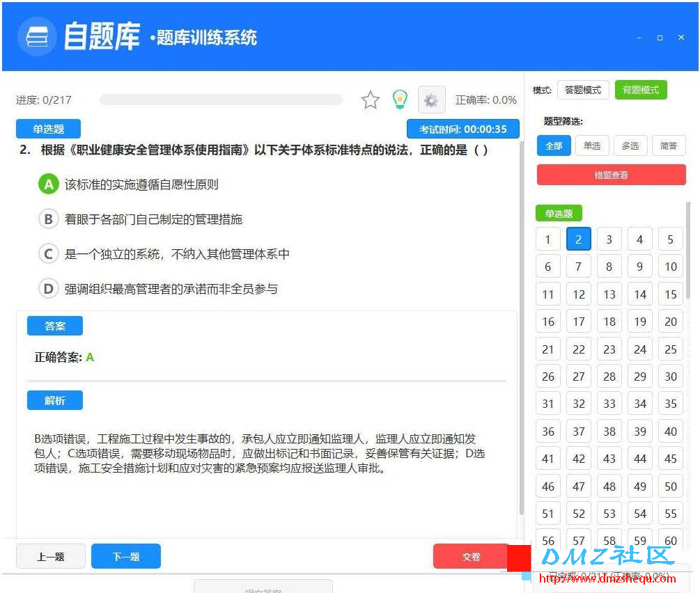The image size is (700, 593).
Task: Choose option C radio circle
Action: (x=49, y=254)
